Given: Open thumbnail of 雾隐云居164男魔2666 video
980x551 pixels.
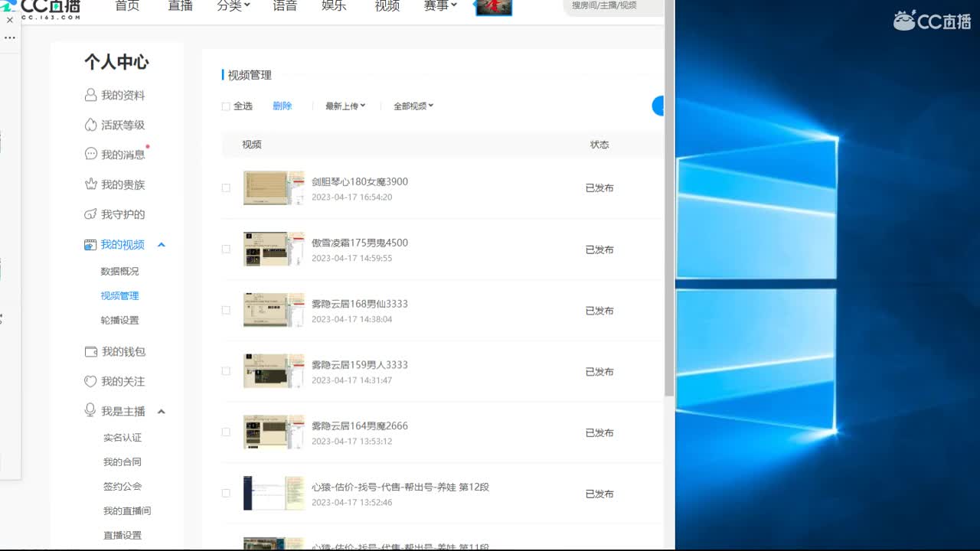Looking at the screenshot, I should point(274,432).
